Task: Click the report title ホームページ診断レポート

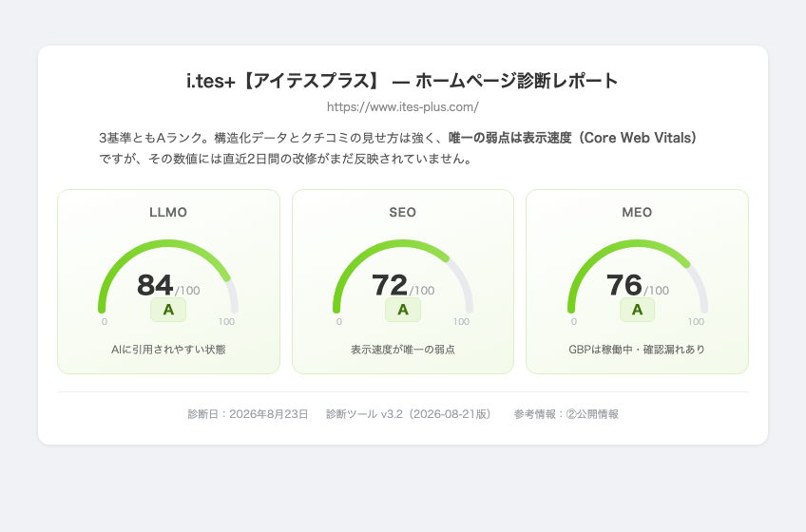Action: coord(516,81)
